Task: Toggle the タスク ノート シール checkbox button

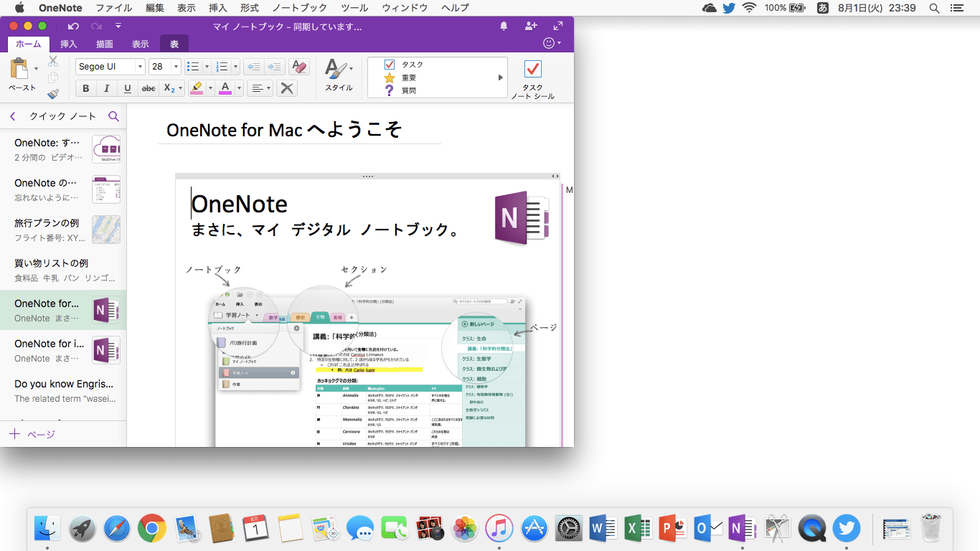Action: point(532,70)
